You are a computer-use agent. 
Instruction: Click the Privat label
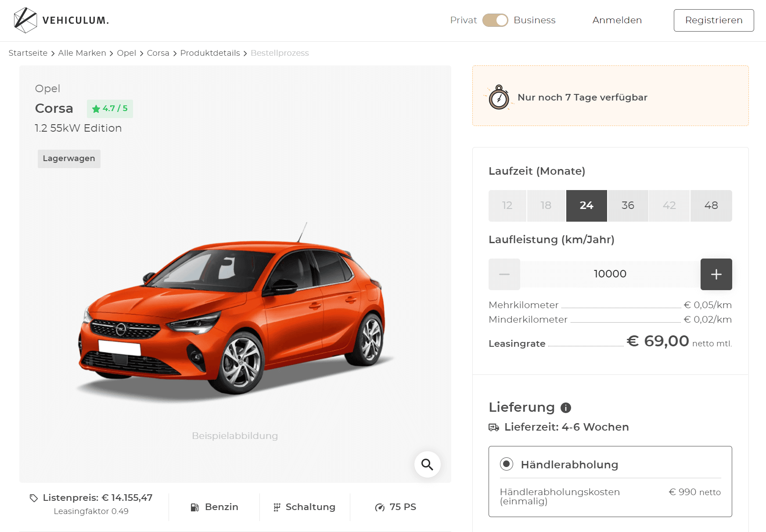[463, 20]
